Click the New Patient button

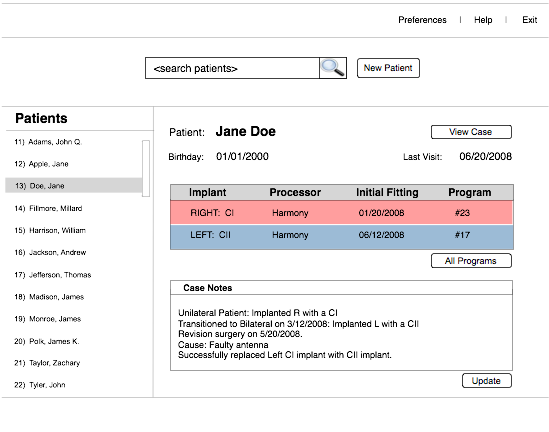pos(388,68)
